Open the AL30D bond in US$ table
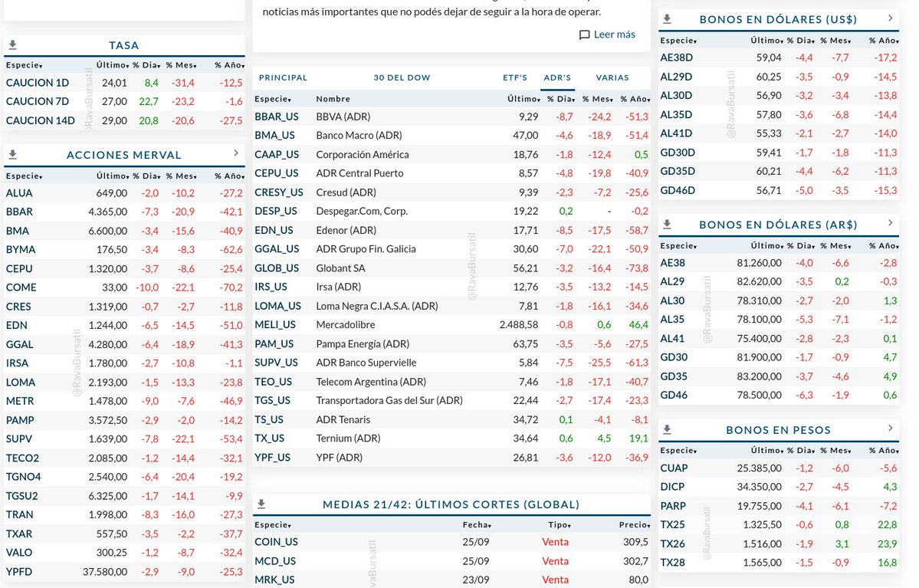This screenshot has height=588, width=919. click(676, 96)
